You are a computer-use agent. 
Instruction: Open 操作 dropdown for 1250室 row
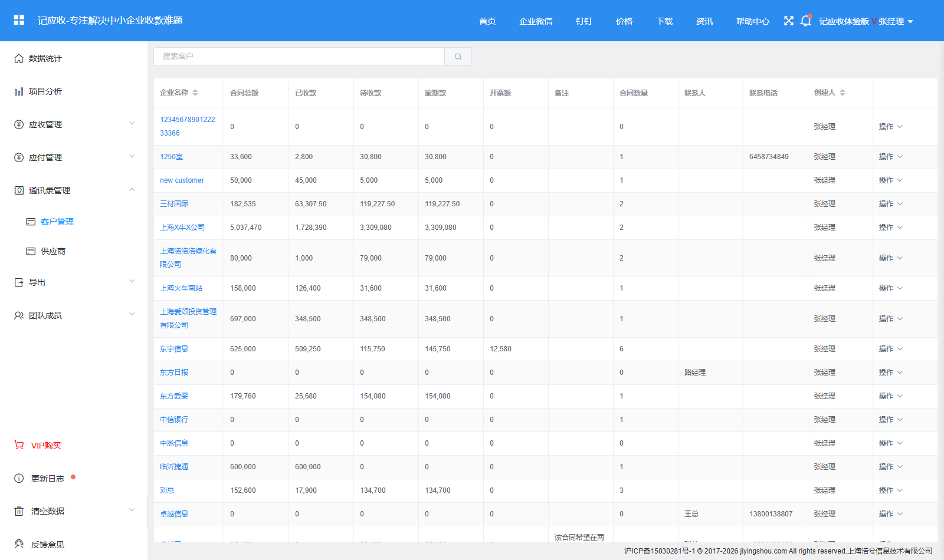(890, 157)
